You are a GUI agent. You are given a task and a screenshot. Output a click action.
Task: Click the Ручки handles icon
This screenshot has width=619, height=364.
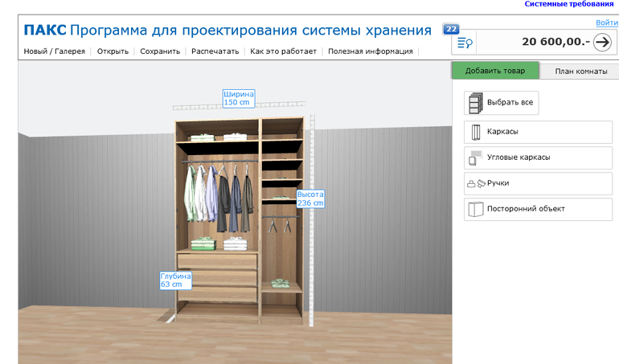click(x=475, y=183)
